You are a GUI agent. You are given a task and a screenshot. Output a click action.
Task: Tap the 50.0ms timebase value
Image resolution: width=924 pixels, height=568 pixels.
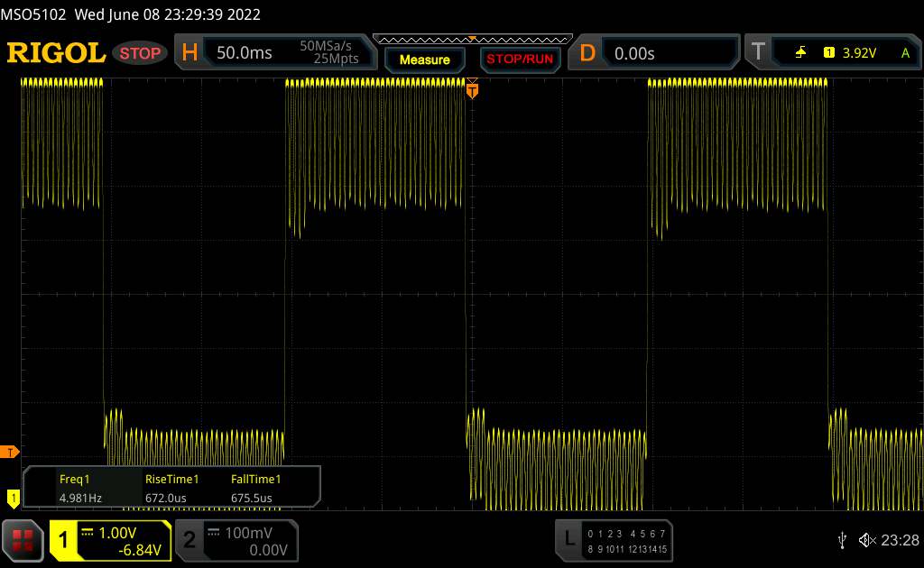click(244, 53)
